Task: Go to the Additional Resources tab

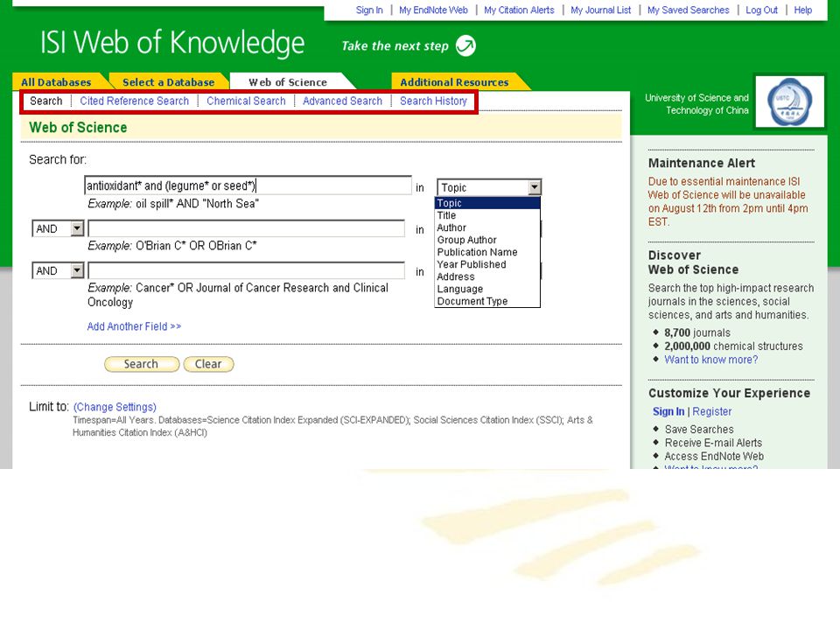Action: 454,82
